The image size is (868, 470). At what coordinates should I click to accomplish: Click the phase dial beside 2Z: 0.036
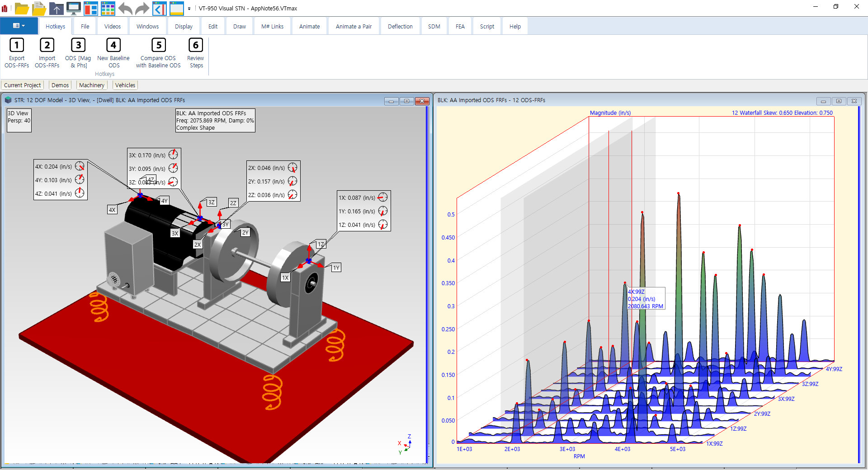click(292, 195)
